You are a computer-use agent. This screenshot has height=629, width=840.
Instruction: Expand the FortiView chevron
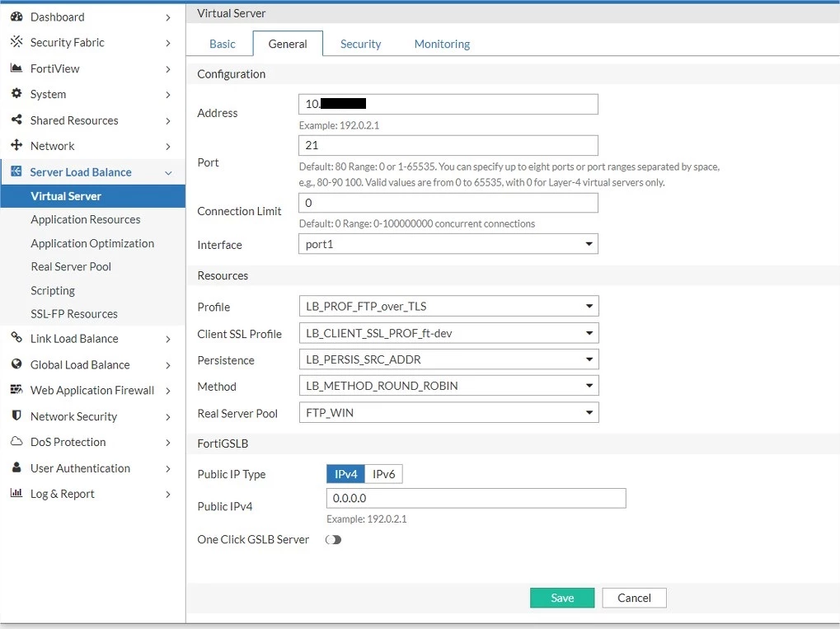tap(168, 69)
